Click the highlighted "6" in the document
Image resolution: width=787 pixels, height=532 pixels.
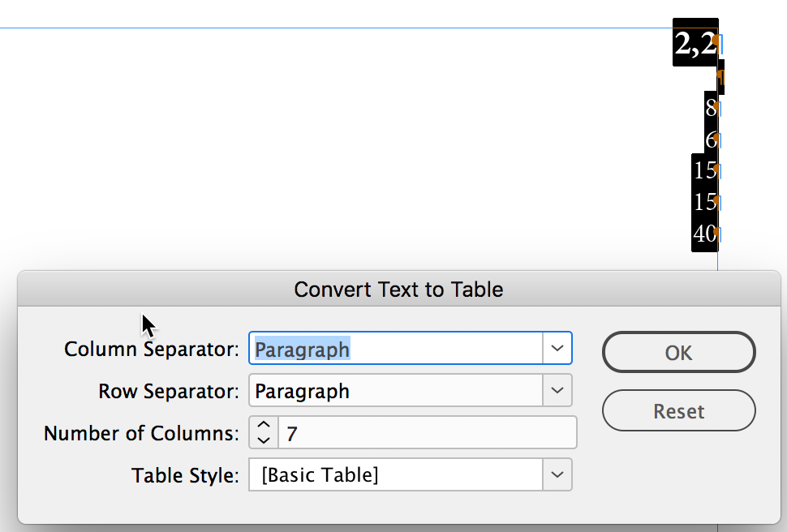tap(711, 139)
